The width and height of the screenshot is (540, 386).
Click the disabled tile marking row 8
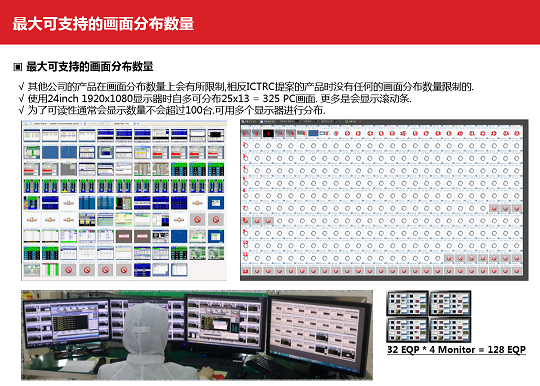click(x=246, y=221)
